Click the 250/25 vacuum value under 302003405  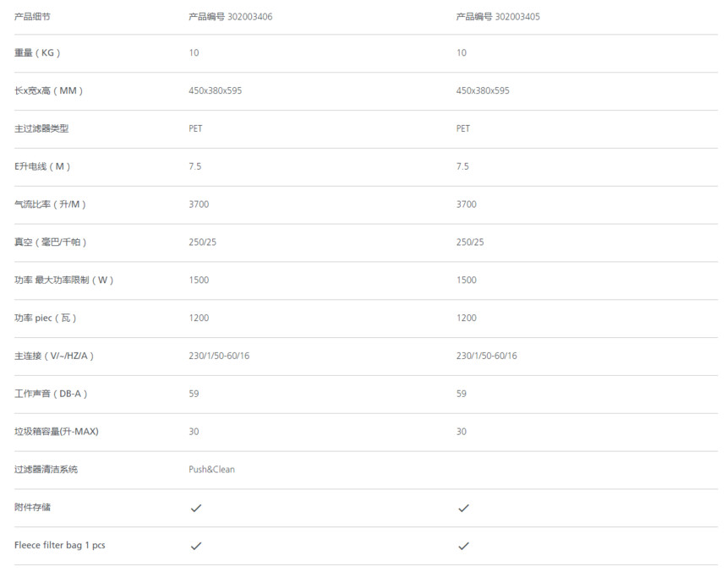470,242
